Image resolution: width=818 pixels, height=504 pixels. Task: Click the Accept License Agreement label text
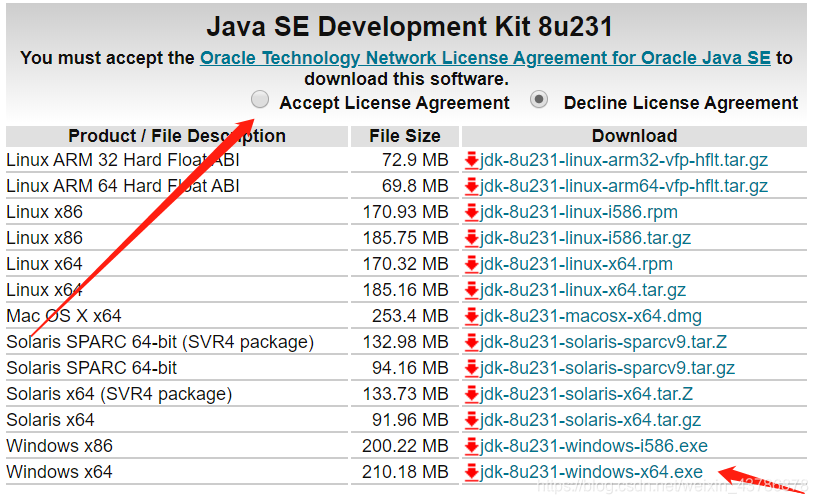(394, 103)
